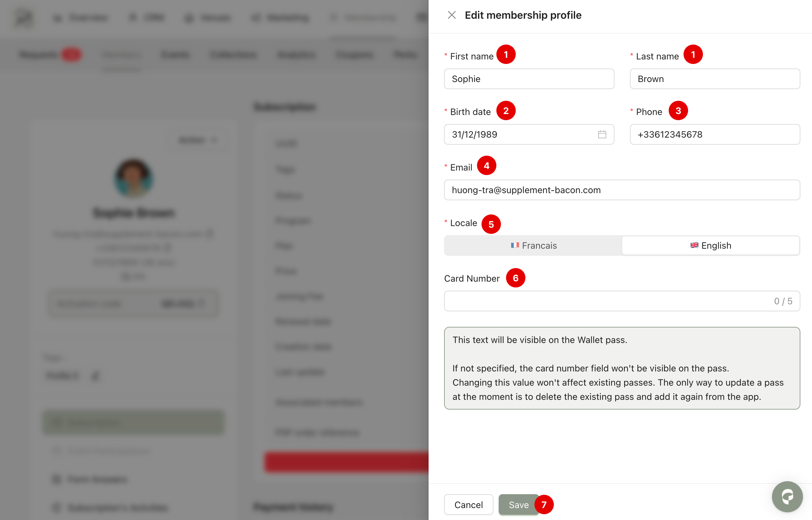Click the Phone number field
812x520 pixels.
click(x=715, y=134)
